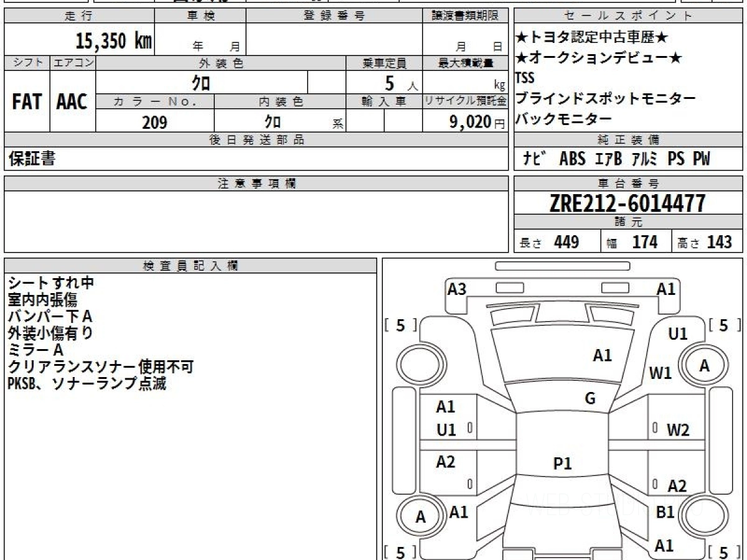747x560 pixels.
Task: Select the mileage value 15,350 km
Action: click(114, 41)
